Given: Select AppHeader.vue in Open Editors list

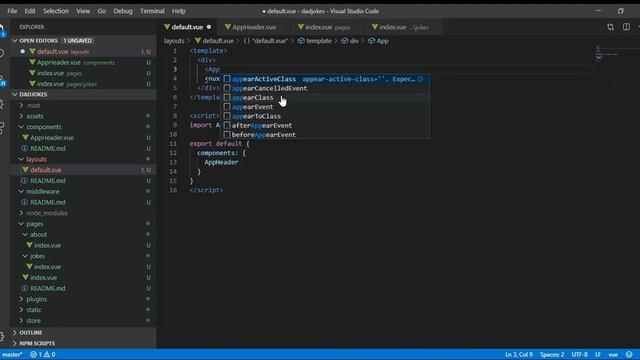Looking at the screenshot, I should click(83, 62).
